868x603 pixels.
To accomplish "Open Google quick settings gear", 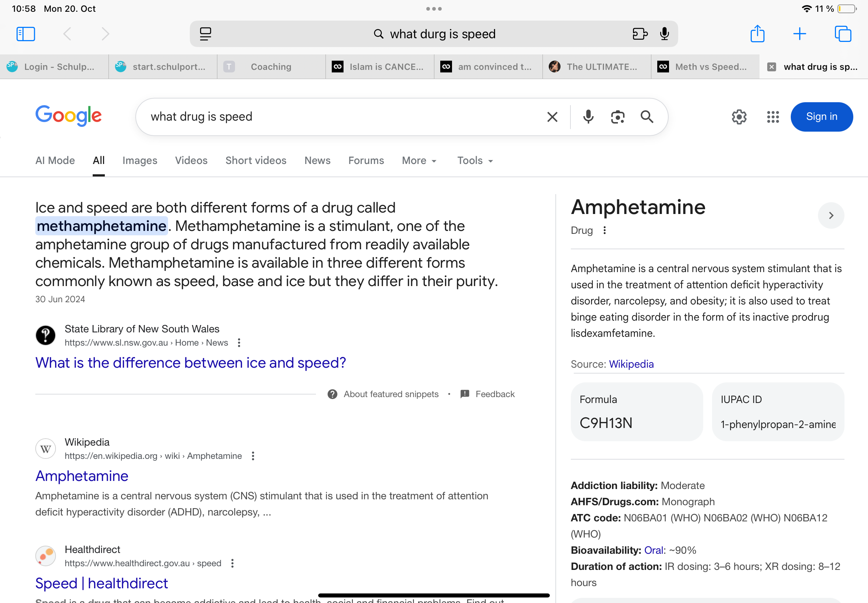I will (x=739, y=117).
